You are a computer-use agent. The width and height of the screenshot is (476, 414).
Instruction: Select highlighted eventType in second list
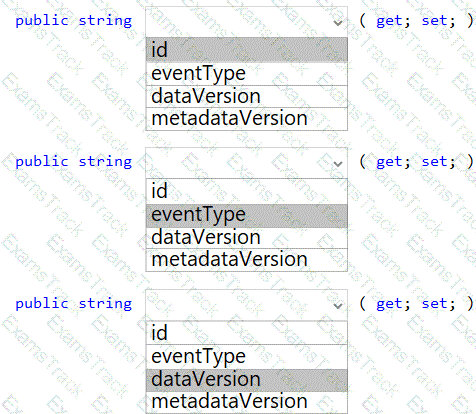click(x=247, y=215)
